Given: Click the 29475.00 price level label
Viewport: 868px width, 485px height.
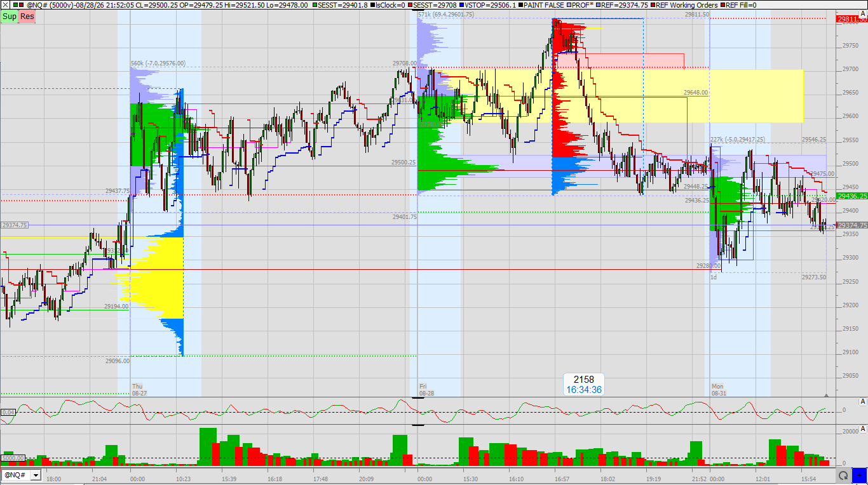Looking at the screenshot, I should (823, 174).
